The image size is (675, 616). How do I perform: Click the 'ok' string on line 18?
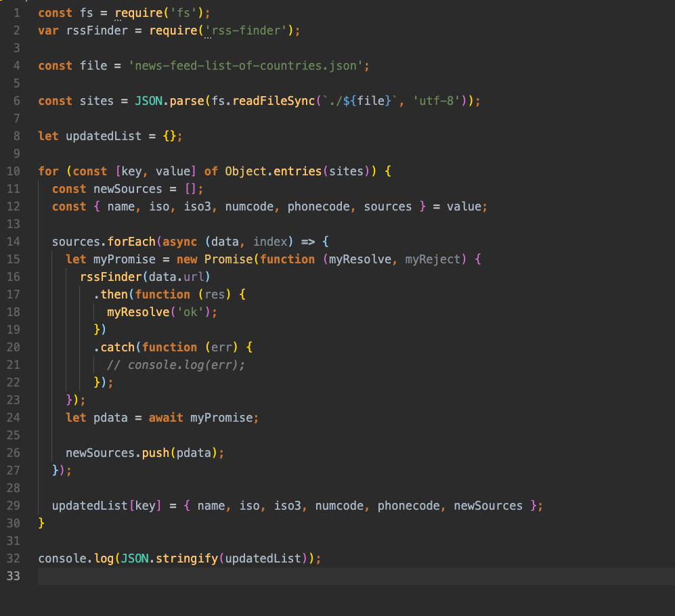pyautogui.click(x=190, y=312)
